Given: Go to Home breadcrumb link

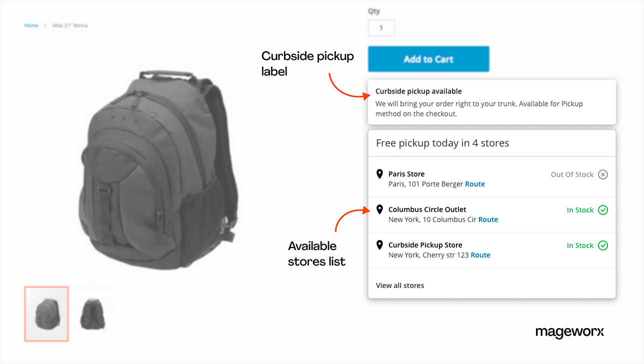Looking at the screenshot, I should click(x=31, y=25).
